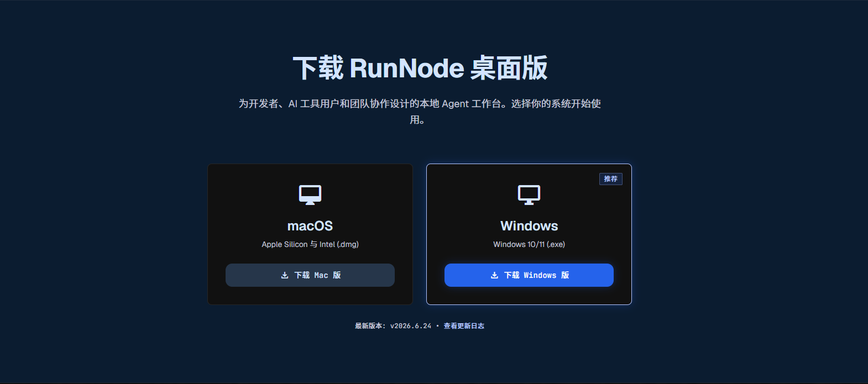The height and width of the screenshot is (384, 868).
Task: Click the macOS monitor icon
Action: click(310, 195)
